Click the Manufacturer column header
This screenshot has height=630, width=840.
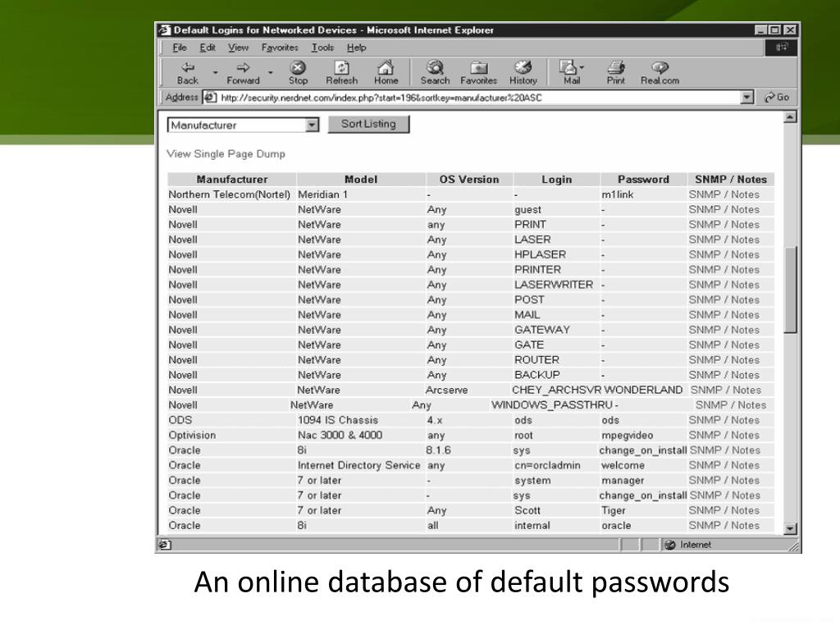(232, 180)
